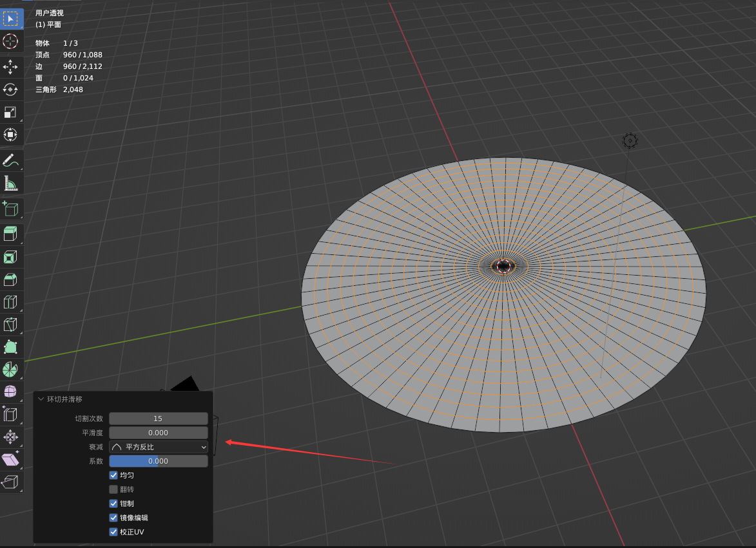Select the Move tool
This screenshot has width=756, height=548.
click(10, 67)
